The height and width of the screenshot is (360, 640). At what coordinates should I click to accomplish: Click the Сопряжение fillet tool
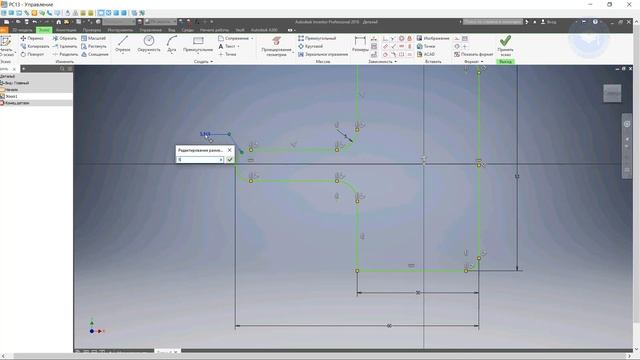point(233,38)
